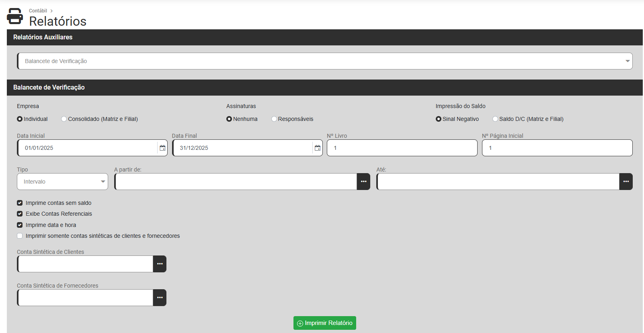
Task: Click the 'Contábil' breadcrumb link
Action: 38,11
